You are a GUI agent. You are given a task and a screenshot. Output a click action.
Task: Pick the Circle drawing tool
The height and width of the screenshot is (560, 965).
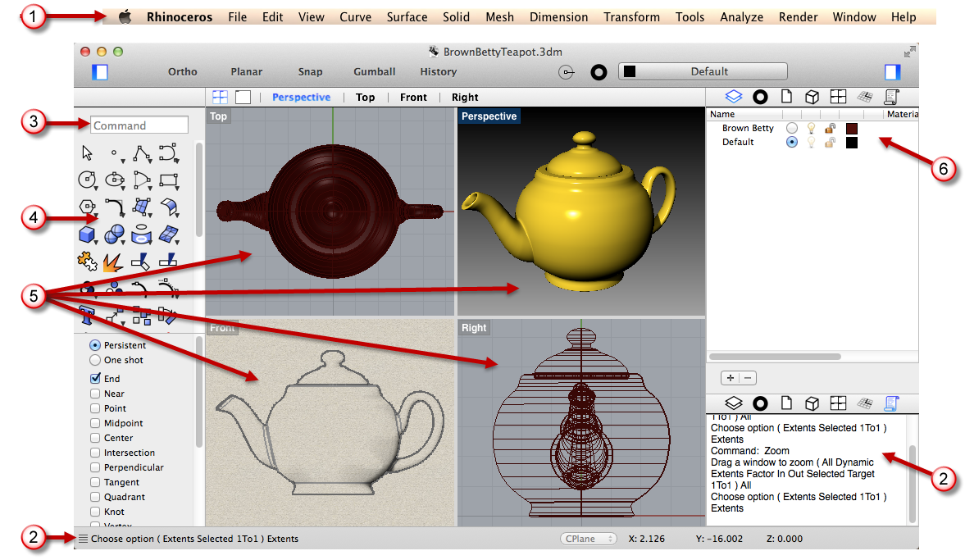88,179
